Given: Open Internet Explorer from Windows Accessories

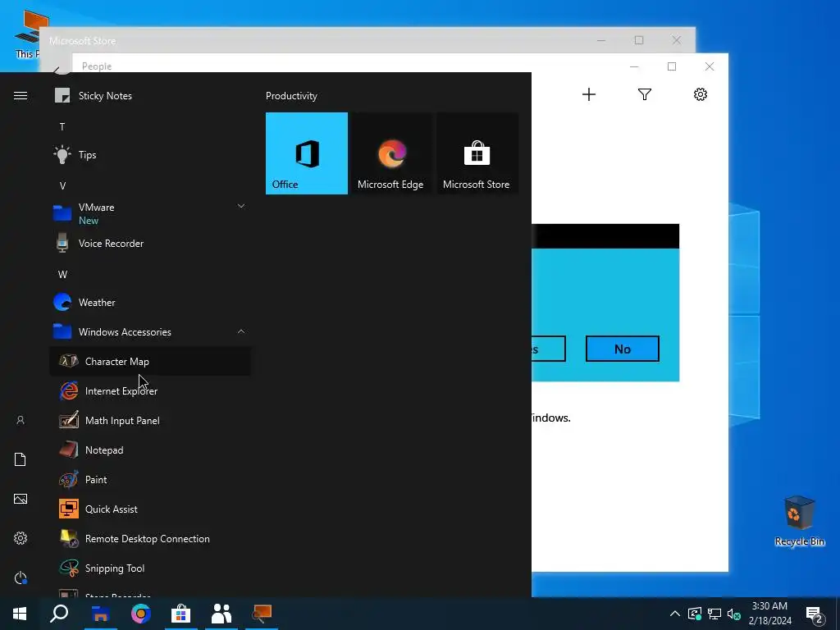Looking at the screenshot, I should coord(150,391).
